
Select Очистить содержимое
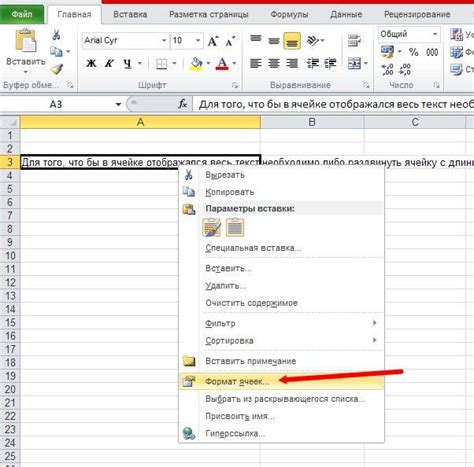tap(281, 303)
